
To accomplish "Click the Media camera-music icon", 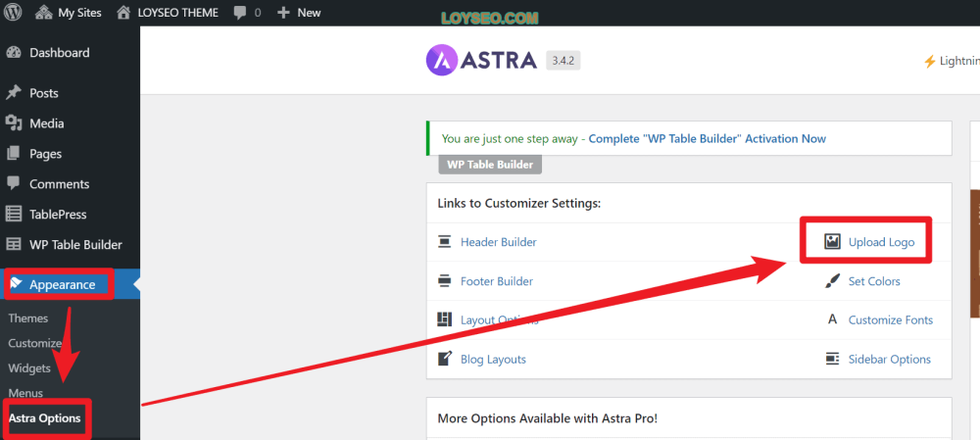I will coord(14,122).
